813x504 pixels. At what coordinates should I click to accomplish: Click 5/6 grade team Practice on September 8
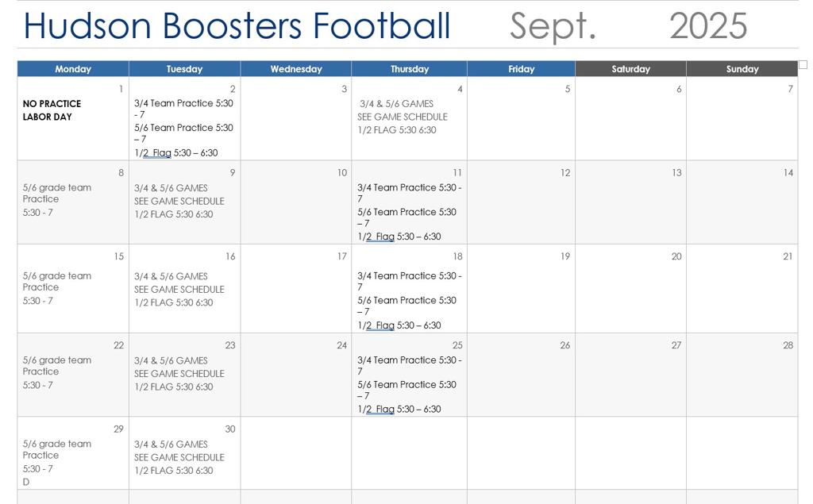point(56,194)
